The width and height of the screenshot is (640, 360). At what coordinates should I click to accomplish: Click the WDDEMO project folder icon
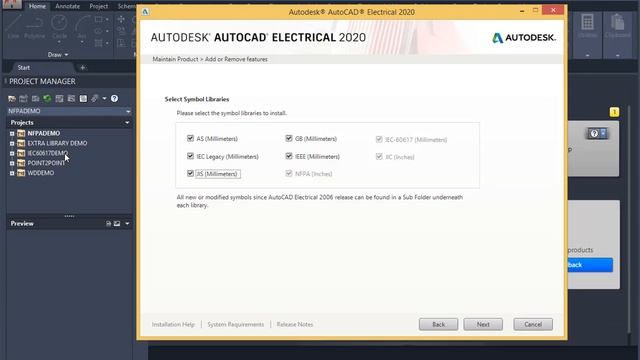pos(21,173)
